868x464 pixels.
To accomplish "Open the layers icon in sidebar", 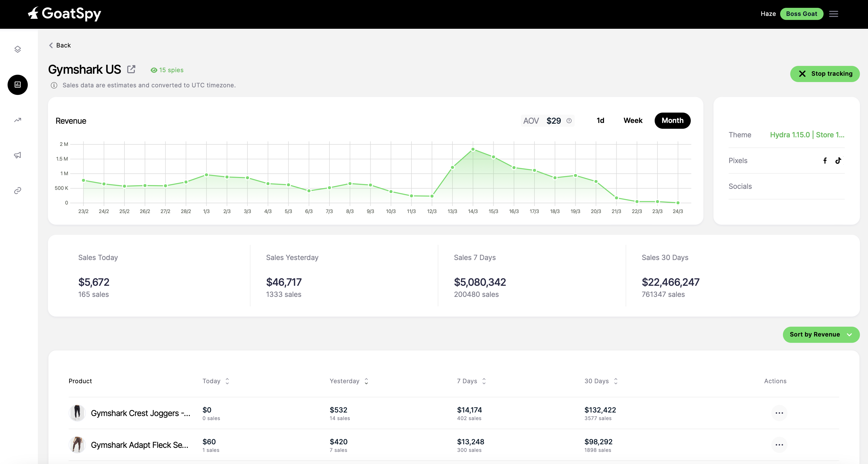I will 17,49.
